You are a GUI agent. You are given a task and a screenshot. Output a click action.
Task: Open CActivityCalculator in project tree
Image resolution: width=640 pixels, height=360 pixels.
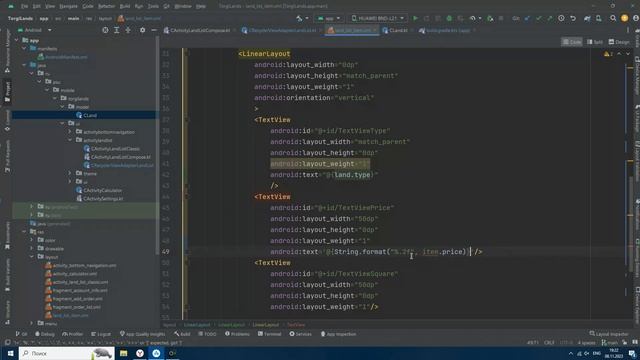point(99,190)
